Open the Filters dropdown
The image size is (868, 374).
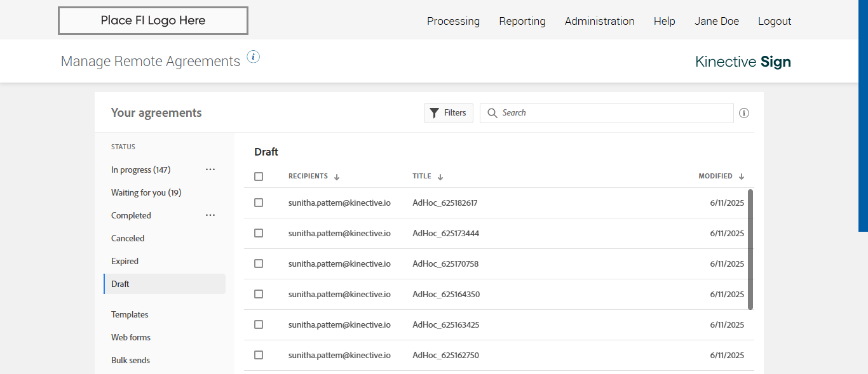coord(449,113)
